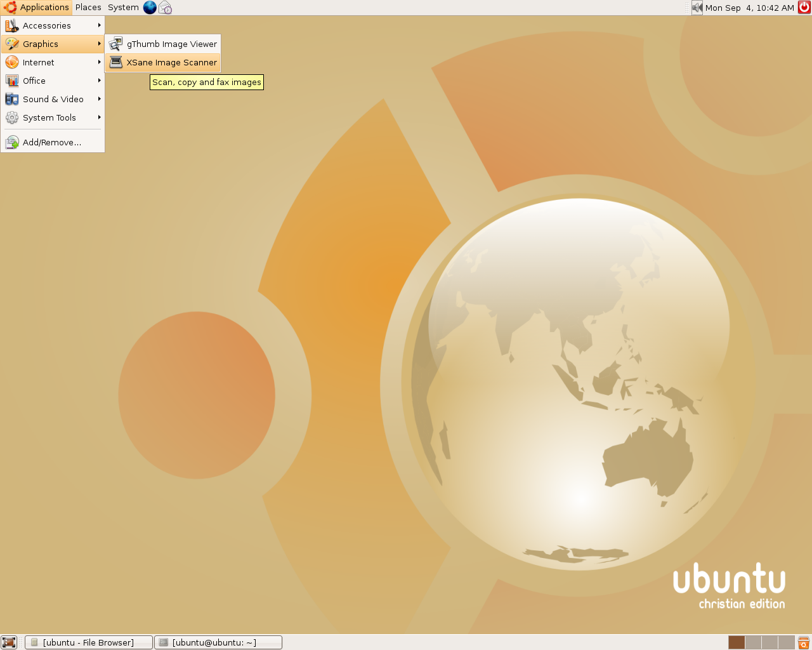Select the Graphics menu category
The height and width of the screenshot is (650, 812).
[53, 44]
